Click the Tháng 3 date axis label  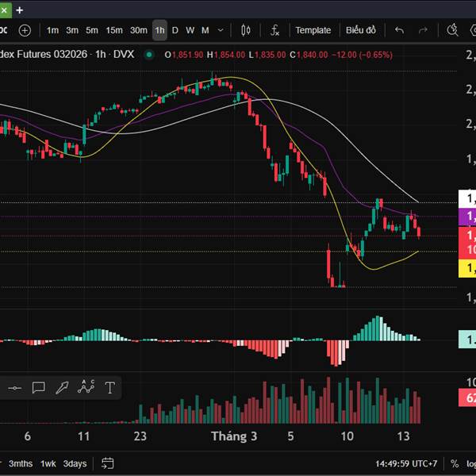coord(234,436)
